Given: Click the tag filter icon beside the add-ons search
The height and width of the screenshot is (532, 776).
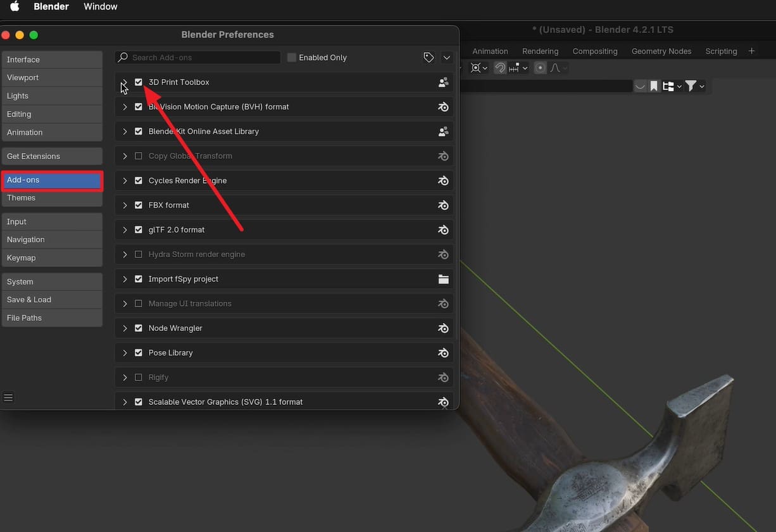Looking at the screenshot, I should [429, 57].
